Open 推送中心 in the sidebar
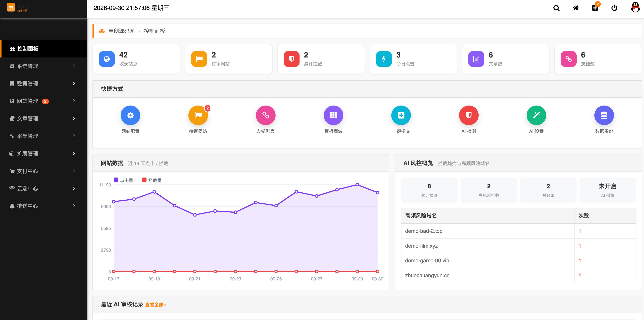The height and width of the screenshot is (320, 644). point(43,206)
